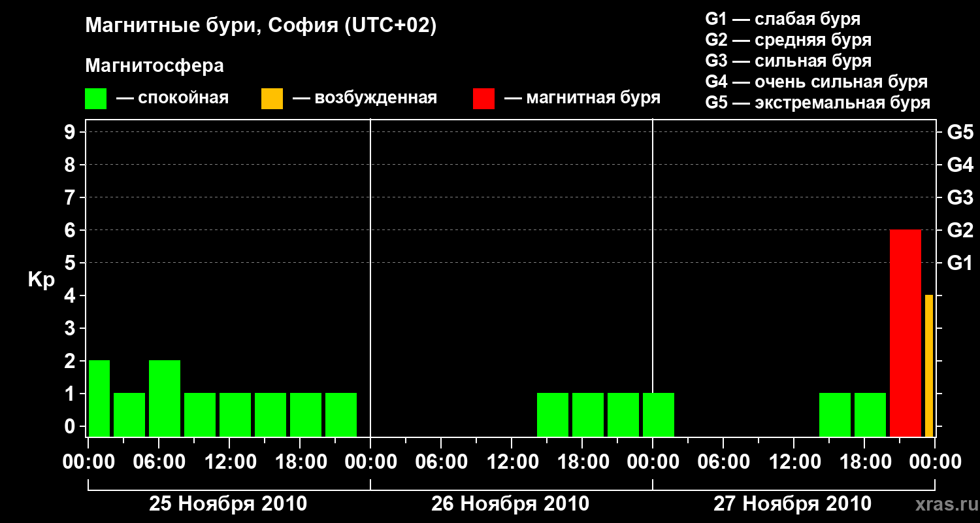Click the orange Kp 4 bar

[929, 365]
